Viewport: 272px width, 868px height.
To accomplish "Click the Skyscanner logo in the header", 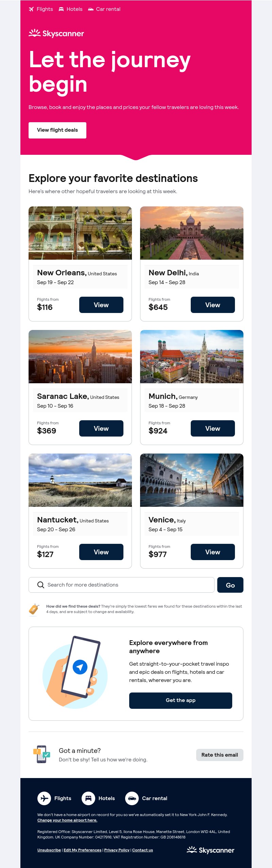I will (x=56, y=33).
